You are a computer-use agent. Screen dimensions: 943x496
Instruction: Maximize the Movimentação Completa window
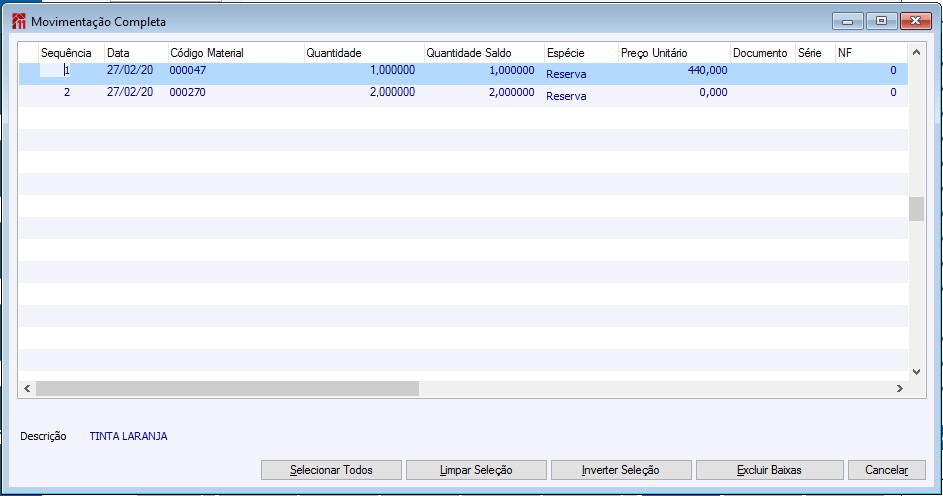882,21
